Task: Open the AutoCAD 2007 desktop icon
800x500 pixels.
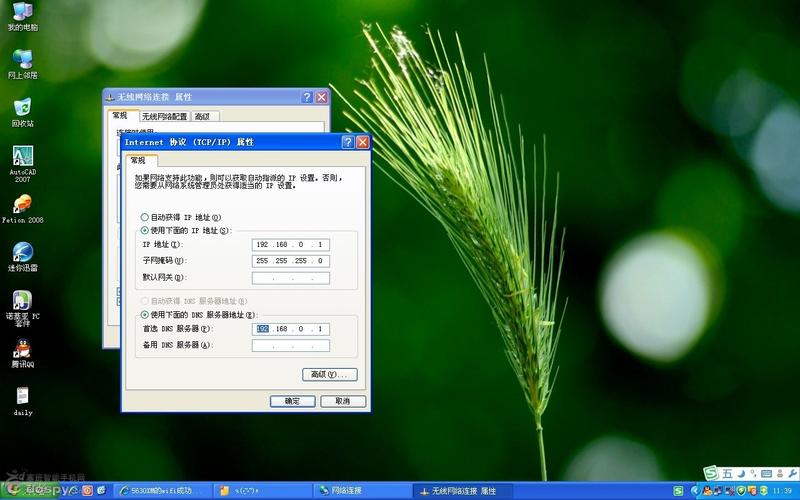Action: click(22, 157)
